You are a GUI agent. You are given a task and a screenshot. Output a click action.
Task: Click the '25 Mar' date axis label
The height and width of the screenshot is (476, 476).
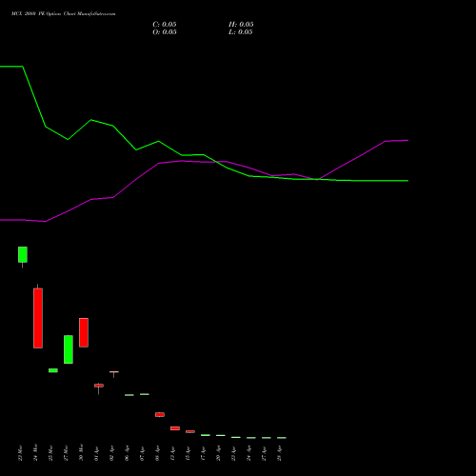pyautogui.click(x=50, y=453)
